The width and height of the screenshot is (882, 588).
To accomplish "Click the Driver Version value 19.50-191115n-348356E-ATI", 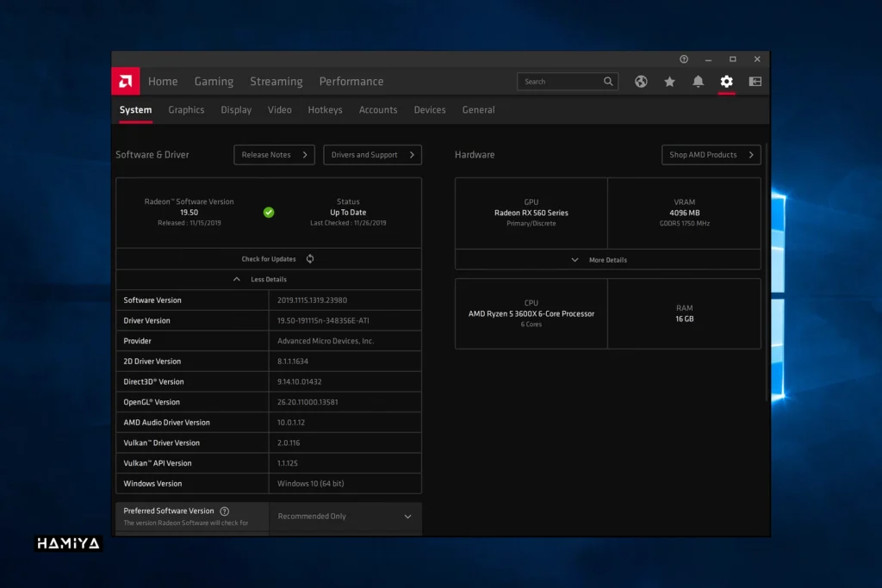I will (x=323, y=320).
